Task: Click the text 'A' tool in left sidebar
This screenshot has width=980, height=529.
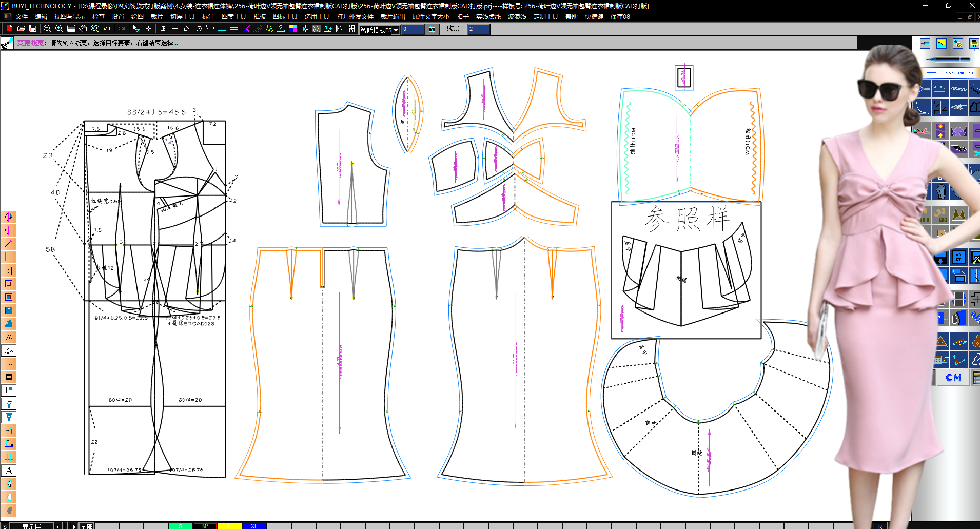Action: [x=9, y=471]
